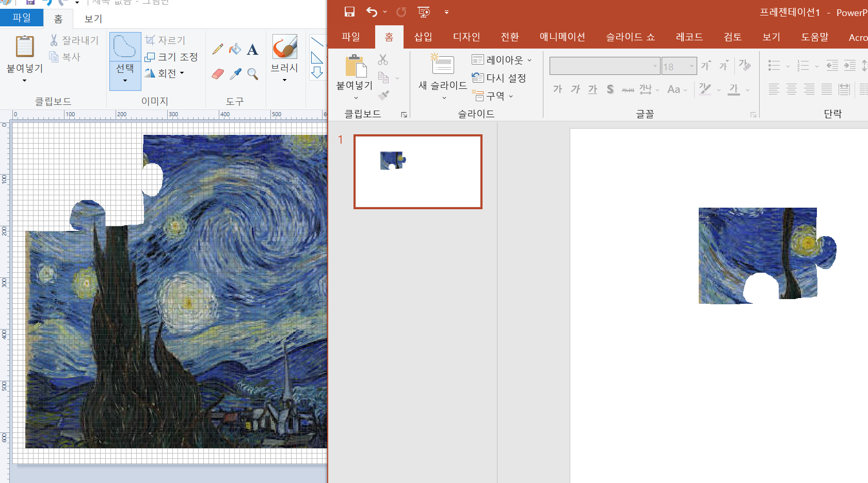Switch to the View tab in Paint
This screenshot has width=868, height=483.
coord(93,19)
